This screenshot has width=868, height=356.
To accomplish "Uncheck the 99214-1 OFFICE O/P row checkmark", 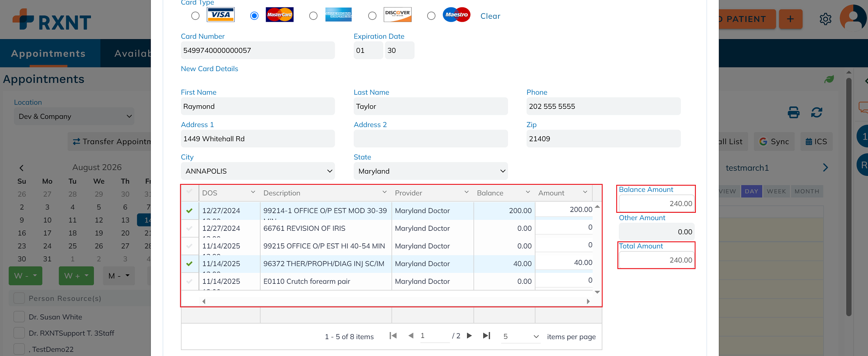I will [x=189, y=211].
